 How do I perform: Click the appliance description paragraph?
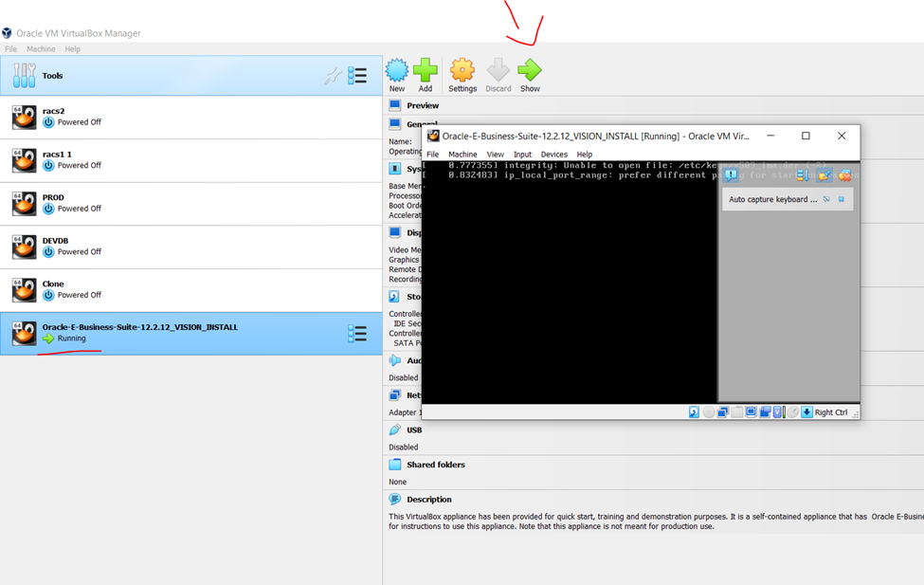click(x=656, y=521)
